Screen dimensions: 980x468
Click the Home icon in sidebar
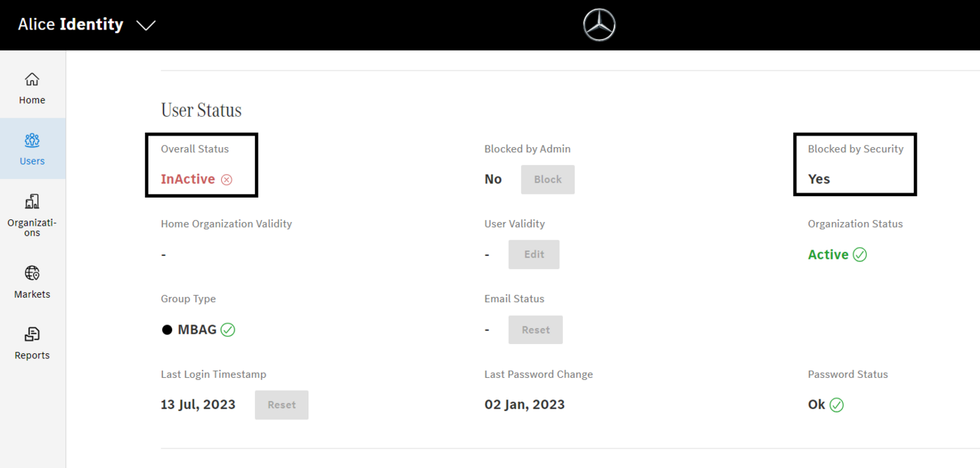pos(32,79)
